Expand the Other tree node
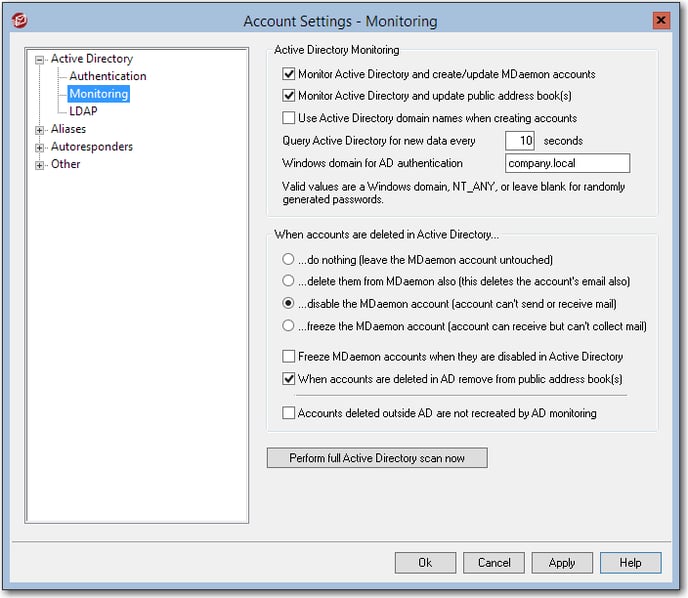Viewport: 688px width, 598px height. click(x=39, y=165)
